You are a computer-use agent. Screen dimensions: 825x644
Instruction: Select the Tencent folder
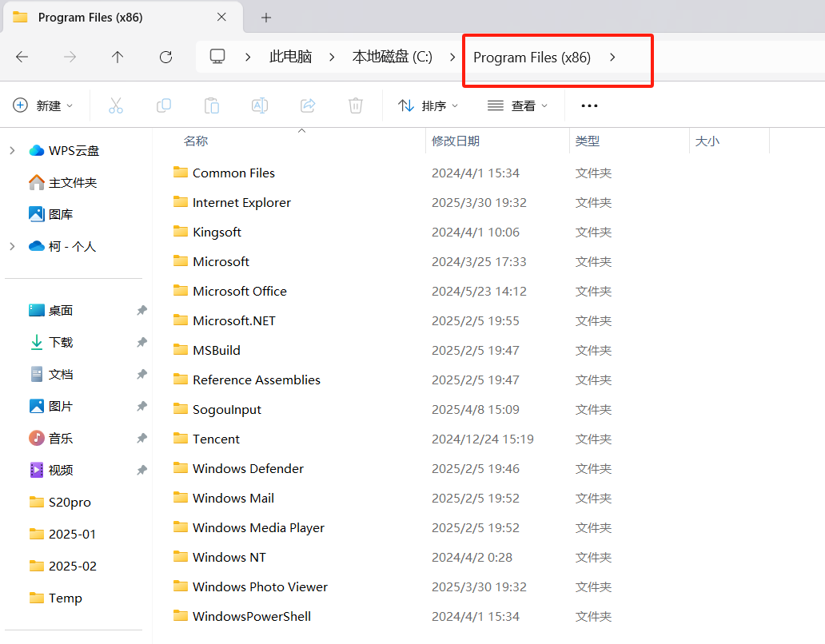pyautogui.click(x=216, y=439)
